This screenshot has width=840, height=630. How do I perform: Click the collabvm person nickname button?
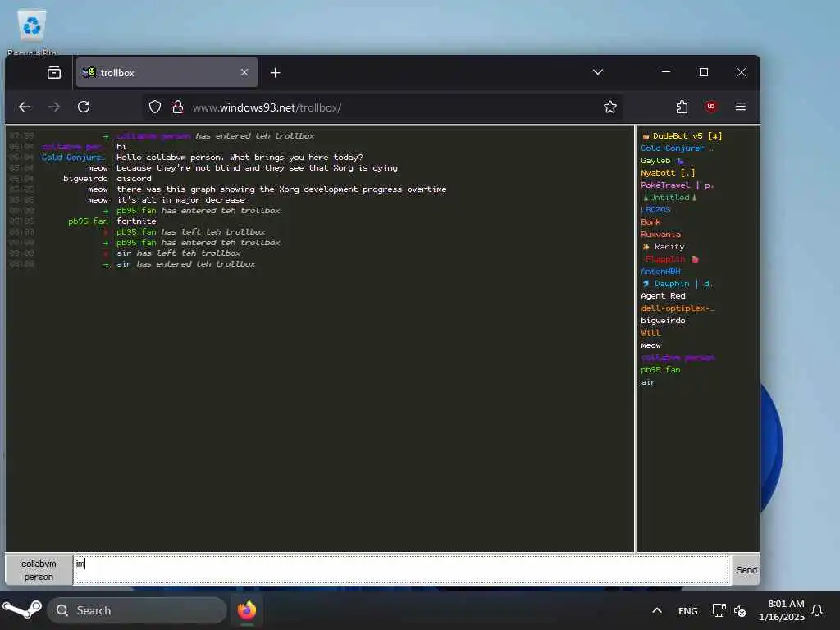click(39, 570)
